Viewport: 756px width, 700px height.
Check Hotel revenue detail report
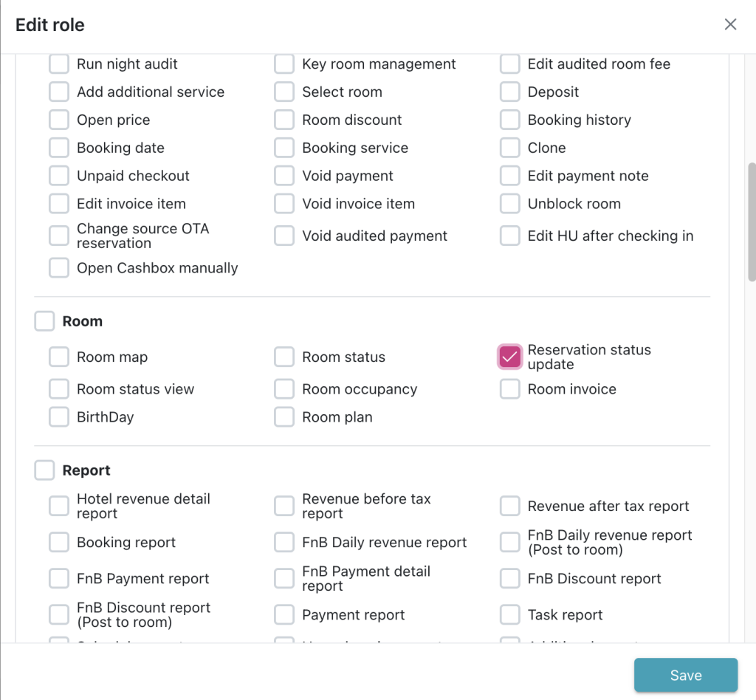pos(59,507)
